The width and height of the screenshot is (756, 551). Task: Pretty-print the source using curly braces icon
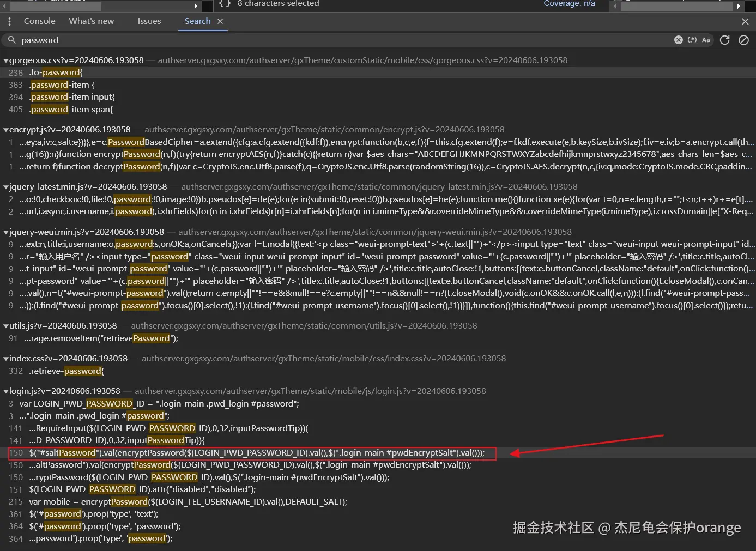click(225, 3)
